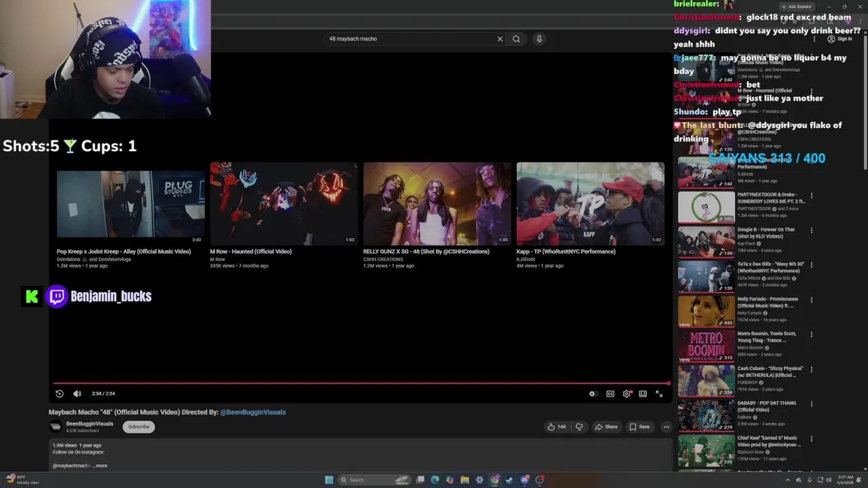
Task: Start voice search with microphone icon
Action: pyautogui.click(x=539, y=39)
